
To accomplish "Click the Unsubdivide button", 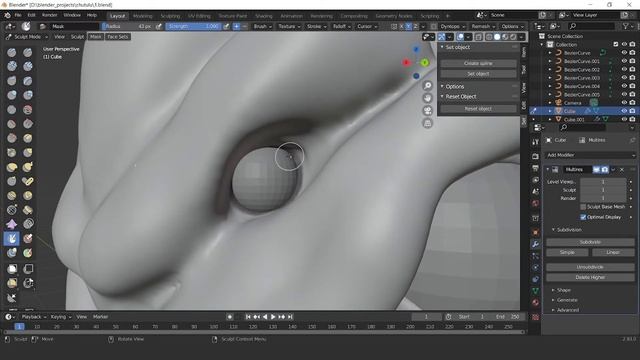I will pos(590,267).
